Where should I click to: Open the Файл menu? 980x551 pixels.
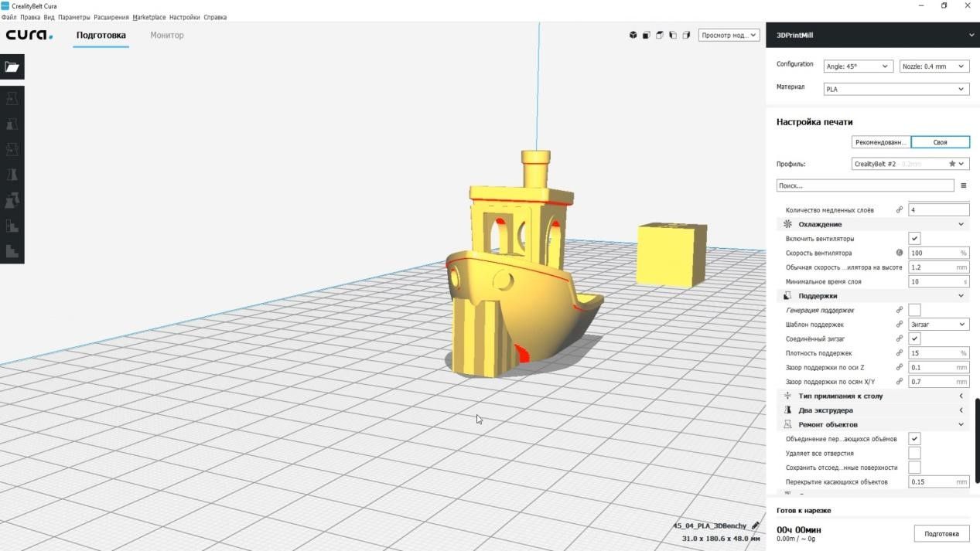point(9,17)
